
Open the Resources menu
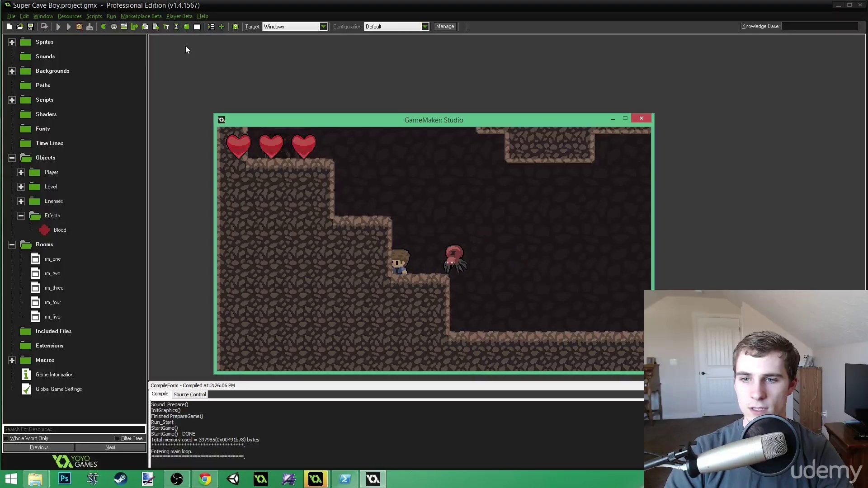(x=70, y=16)
